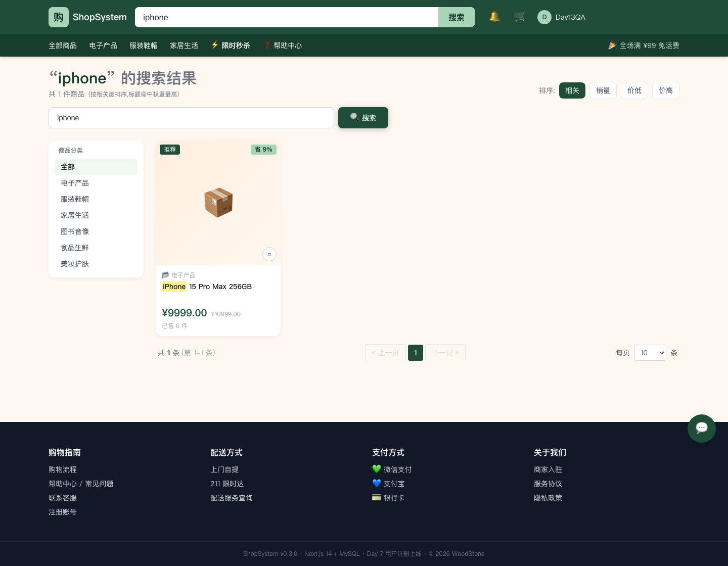Open 211 限时达 footer link

(227, 484)
